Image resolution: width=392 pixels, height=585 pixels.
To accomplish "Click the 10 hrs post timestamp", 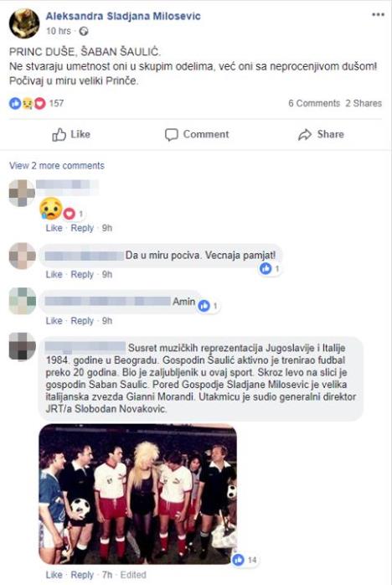I will [x=58, y=31].
